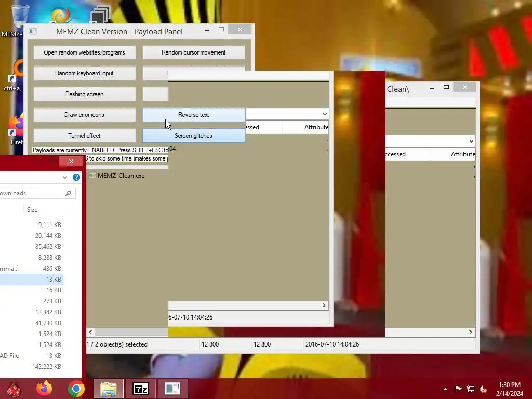Click glitched window scrollbar right arrow

click(324, 305)
